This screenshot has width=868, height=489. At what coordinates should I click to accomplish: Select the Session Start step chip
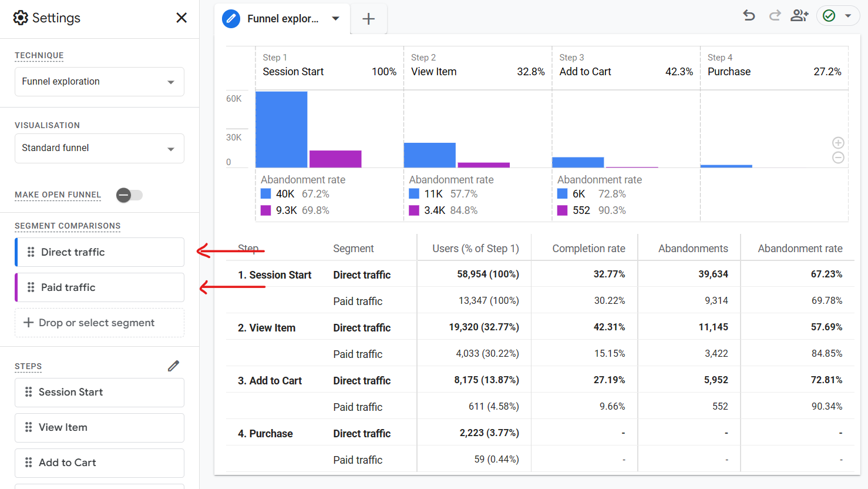tap(99, 393)
